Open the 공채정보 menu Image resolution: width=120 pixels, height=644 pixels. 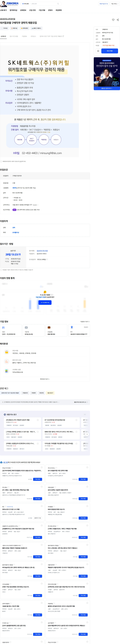click(x=23, y=10)
